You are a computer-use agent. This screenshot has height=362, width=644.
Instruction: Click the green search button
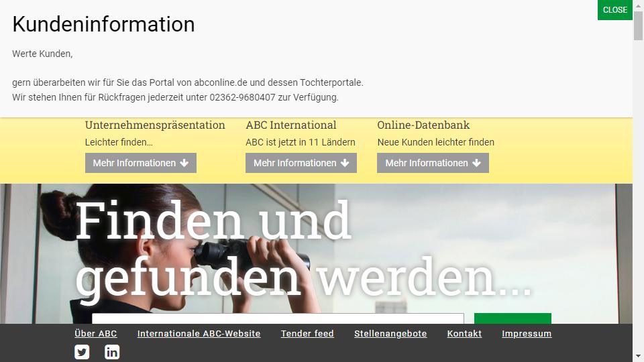pyautogui.click(x=513, y=318)
